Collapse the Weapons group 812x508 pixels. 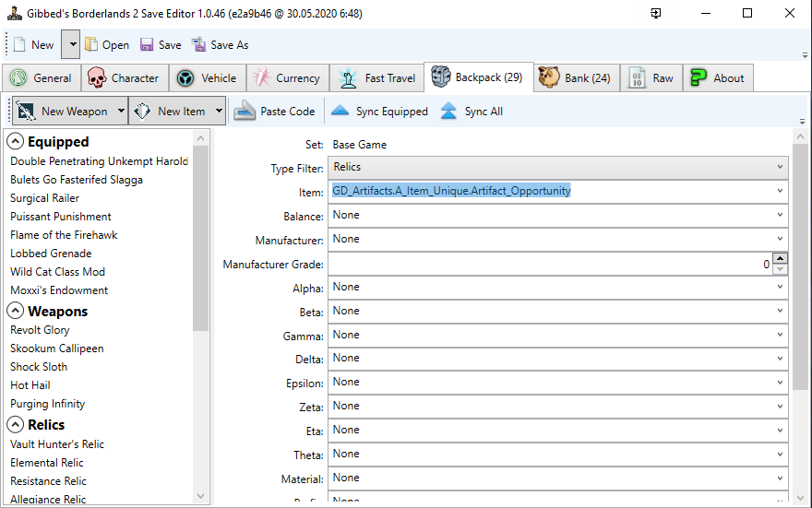tap(16, 312)
